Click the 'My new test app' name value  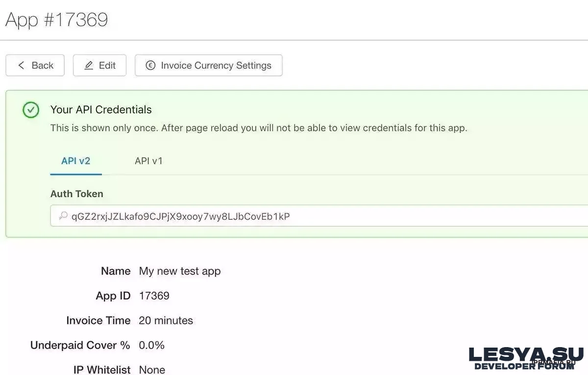coord(180,271)
